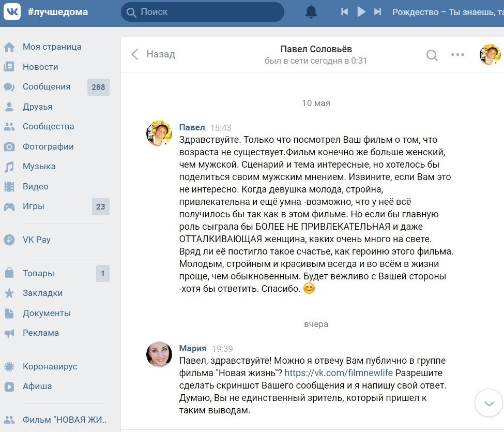This screenshot has height=432, width=504.
Task: Open Афиша section
Action: pos(37,386)
